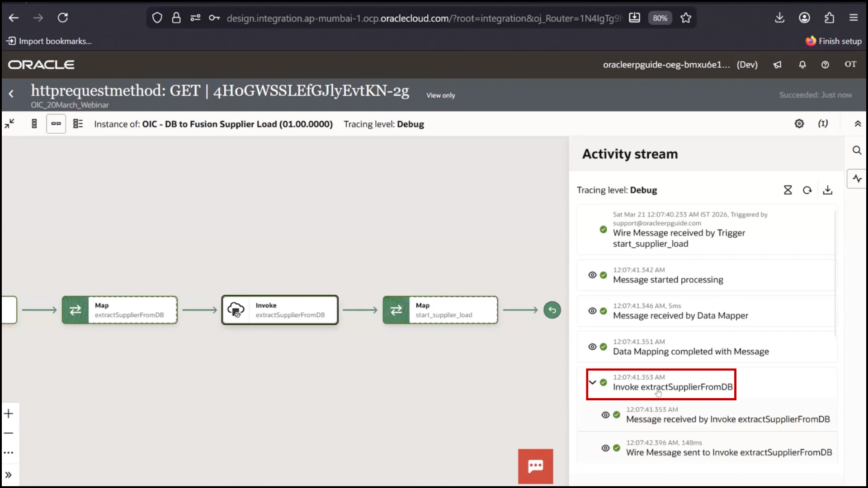Screen dimensions: 868x488
Task: Click the shield tracking protection icon
Action: [157, 18]
